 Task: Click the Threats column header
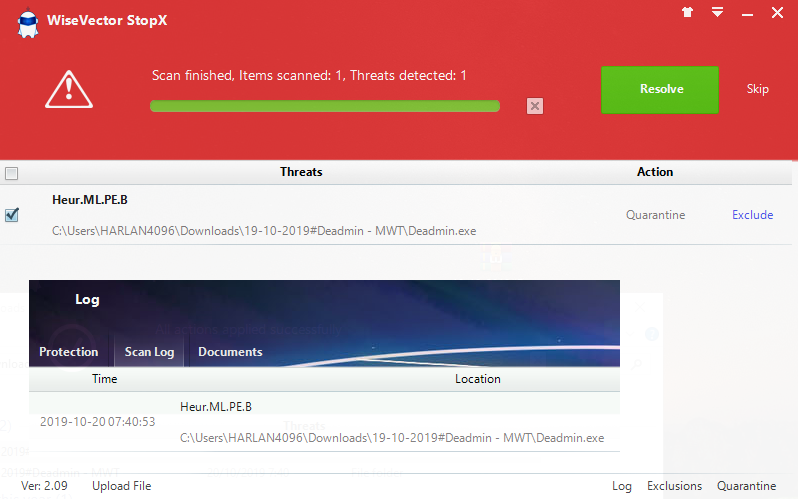301,172
